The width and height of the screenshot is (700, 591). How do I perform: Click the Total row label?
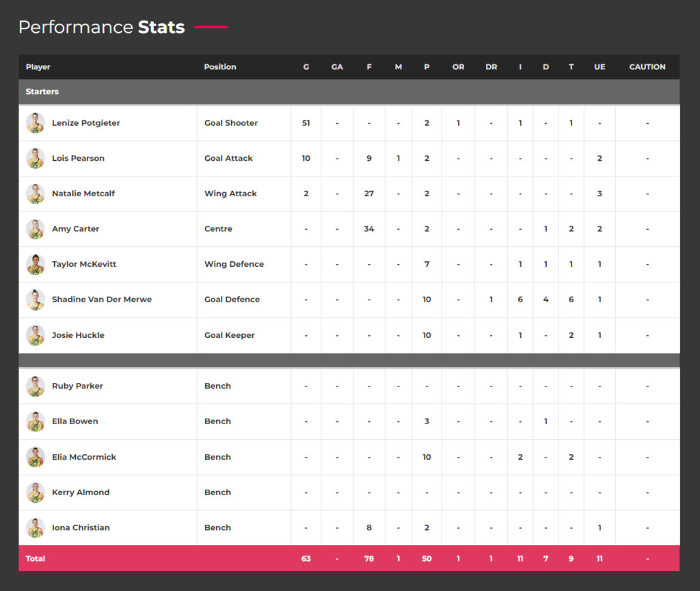(36, 558)
